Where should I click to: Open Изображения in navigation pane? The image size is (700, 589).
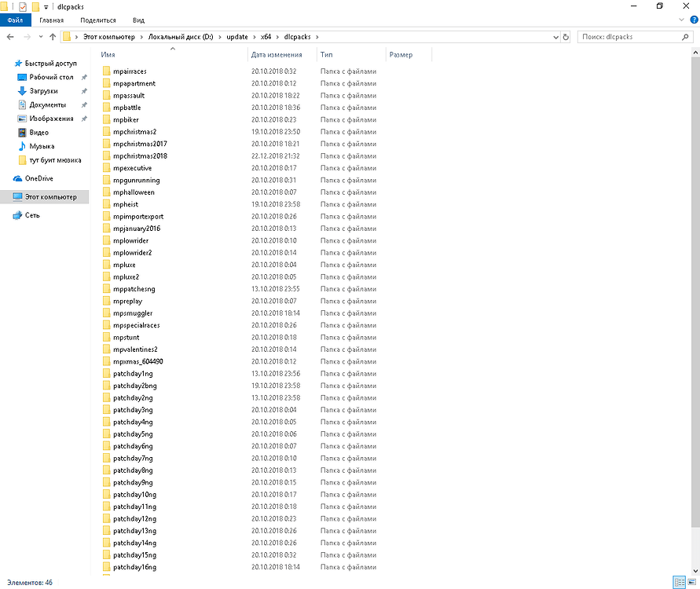pos(45,119)
